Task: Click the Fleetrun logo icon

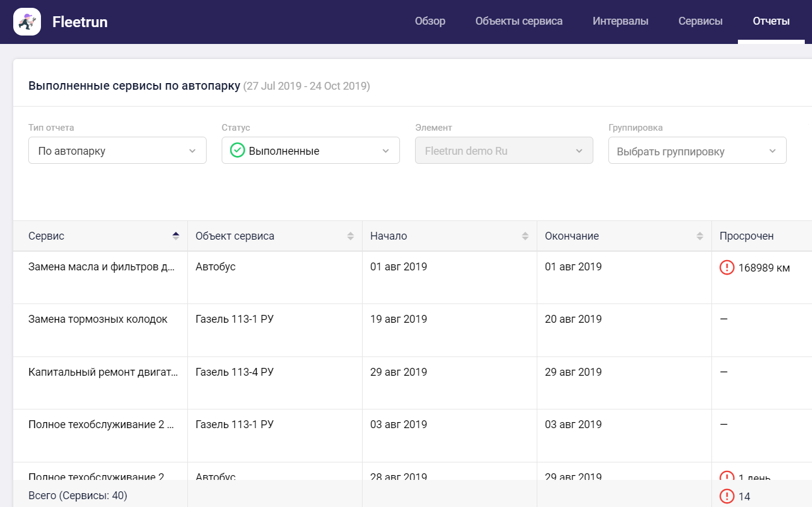Action: click(27, 22)
